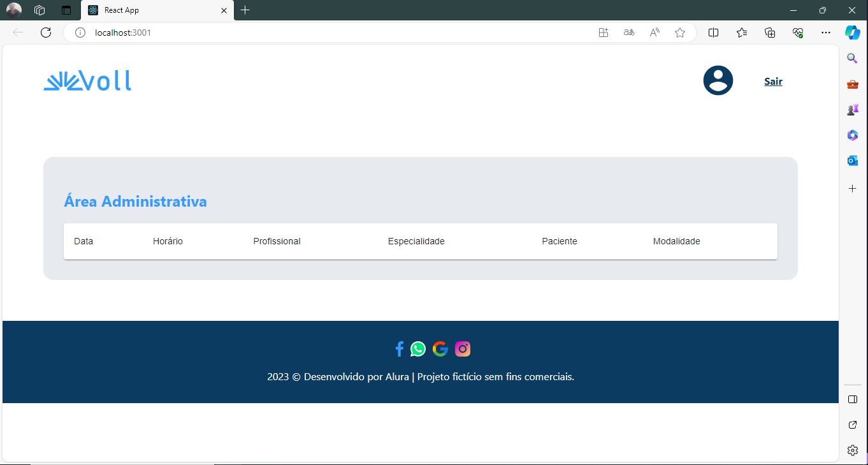The image size is (868, 465).
Task: Click the Horário column header
Action: [168, 241]
